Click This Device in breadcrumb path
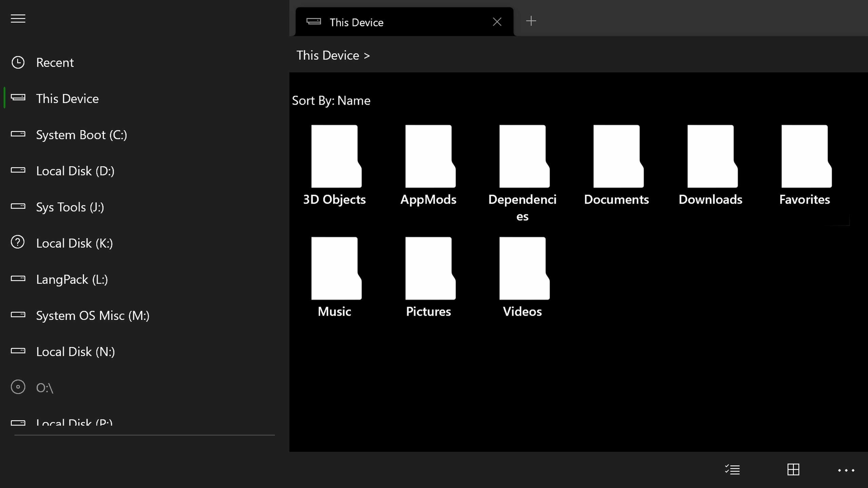The height and width of the screenshot is (488, 868). pyautogui.click(x=328, y=56)
